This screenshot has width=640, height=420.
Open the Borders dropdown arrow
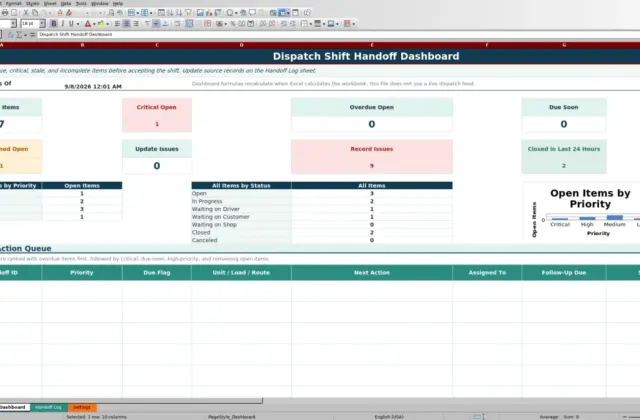click(311, 24)
